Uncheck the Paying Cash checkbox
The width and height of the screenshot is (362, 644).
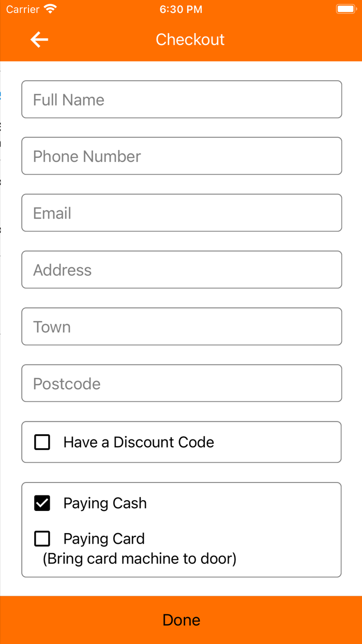tap(42, 503)
